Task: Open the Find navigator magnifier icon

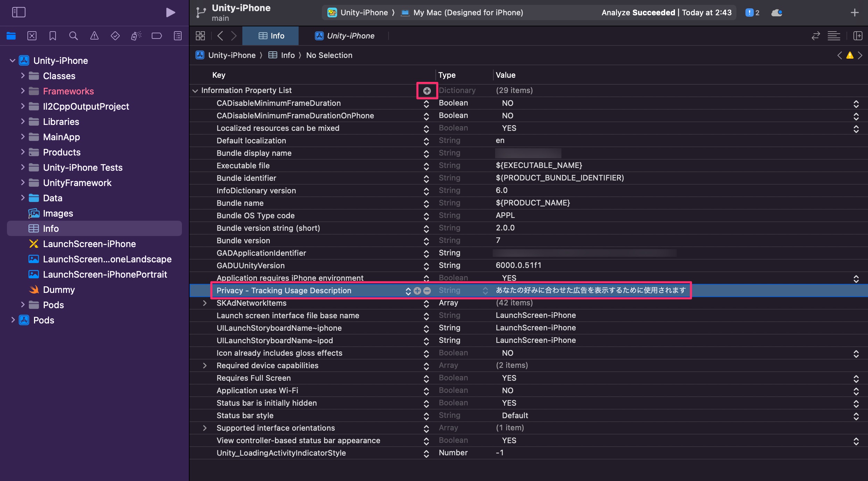Action: (74, 36)
